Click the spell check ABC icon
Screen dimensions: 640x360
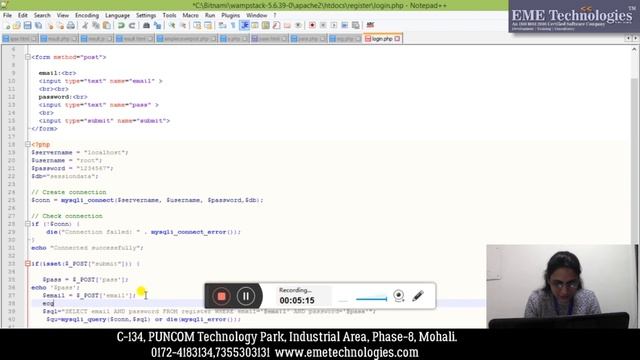370,25
